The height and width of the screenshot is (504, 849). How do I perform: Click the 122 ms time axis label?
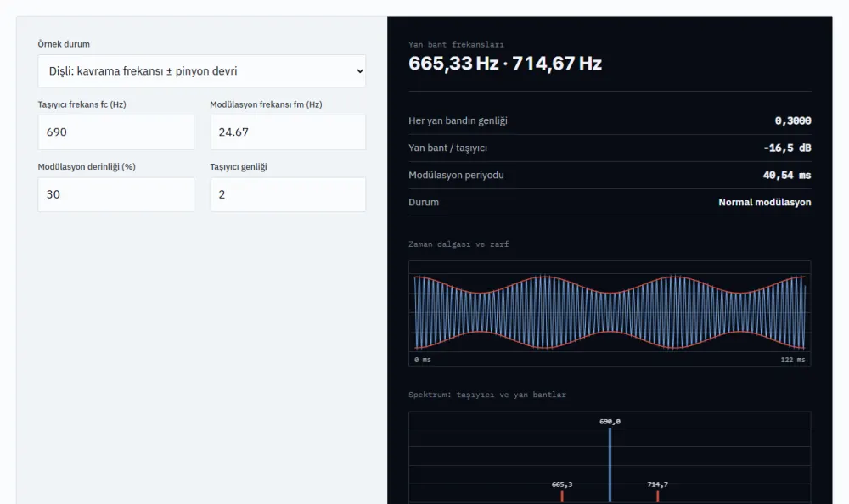793,360
